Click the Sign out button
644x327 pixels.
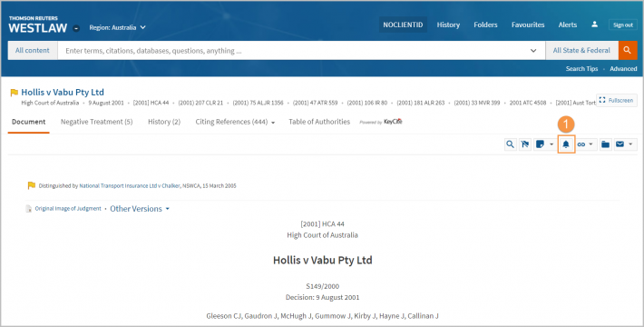[622, 25]
